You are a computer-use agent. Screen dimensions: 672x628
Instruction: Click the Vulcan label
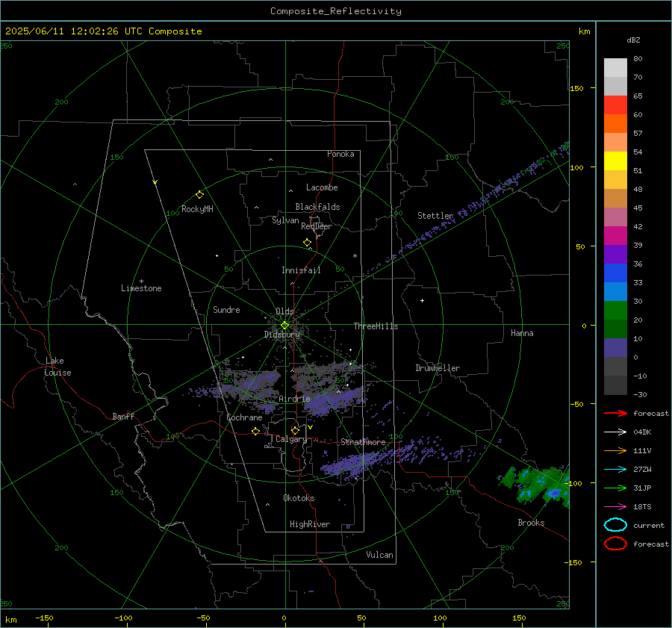380,555
